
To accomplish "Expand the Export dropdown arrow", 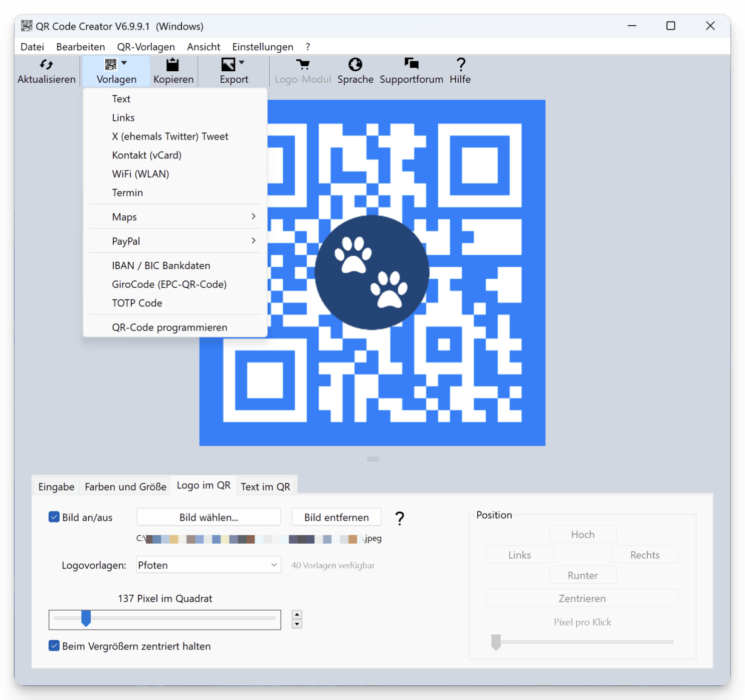I will [x=242, y=63].
